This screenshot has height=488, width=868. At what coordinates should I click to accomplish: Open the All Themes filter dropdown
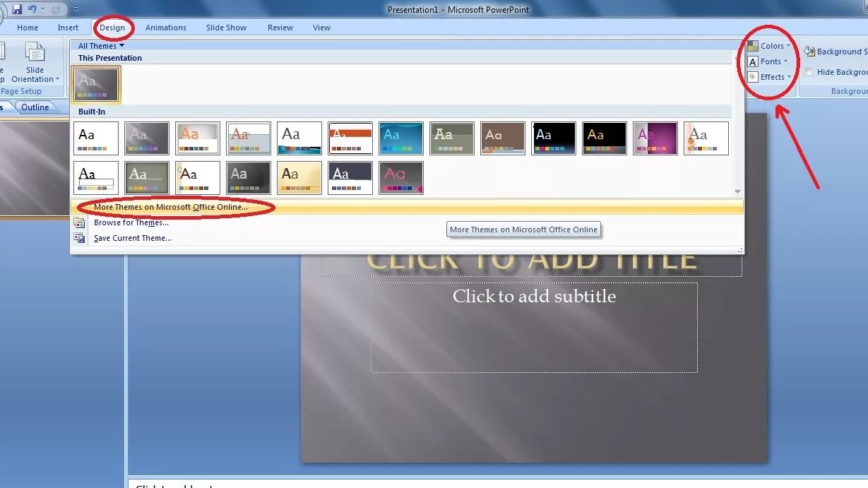(x=101, y=46)
